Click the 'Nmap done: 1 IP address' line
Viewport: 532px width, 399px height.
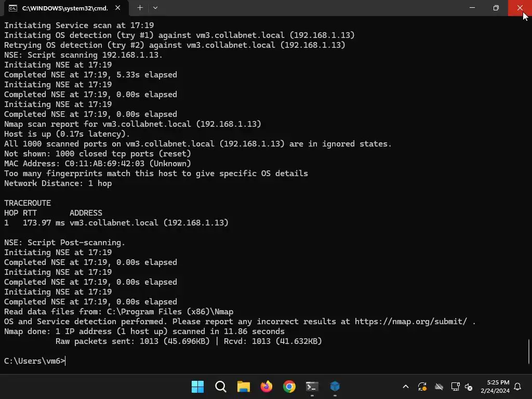[144, 331]
